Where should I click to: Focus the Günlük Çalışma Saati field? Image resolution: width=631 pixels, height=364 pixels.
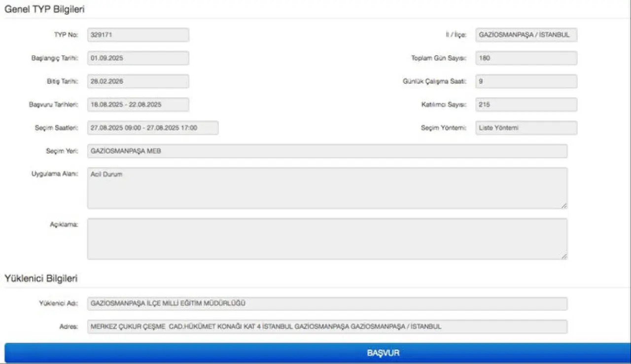pyautogui.click(x=526, y=81)
